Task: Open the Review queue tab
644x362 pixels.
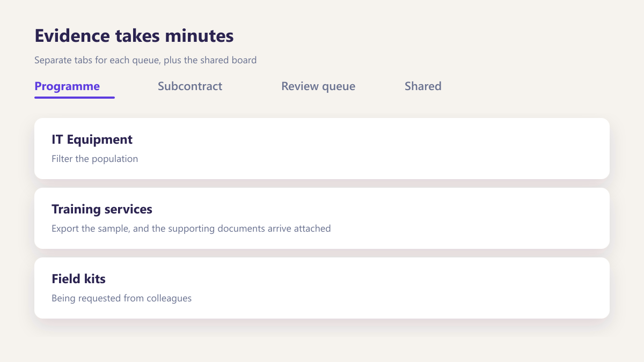Action: click(x=318, y=86)
